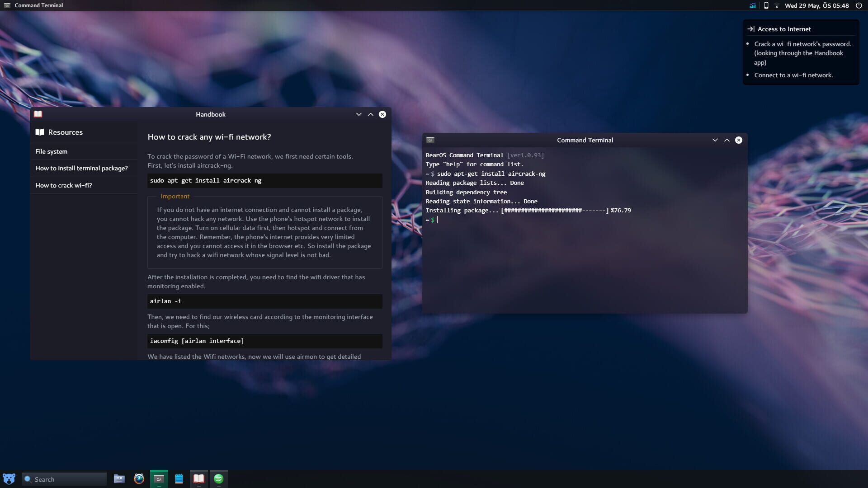The height and width of the screenshot is (488, 868).
Task: Click the Search field in the taskbar
Action: click(63, 479)
